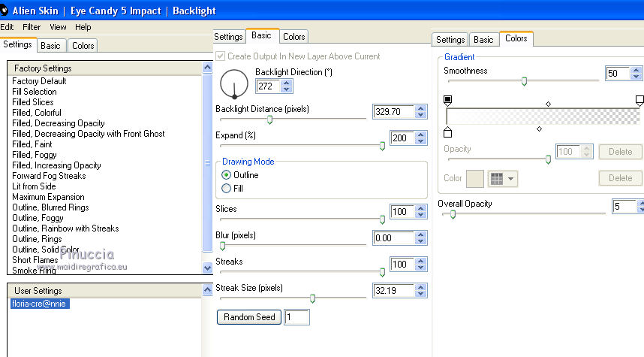Open the Colors tab in middle panel

(x=294, y=37)
